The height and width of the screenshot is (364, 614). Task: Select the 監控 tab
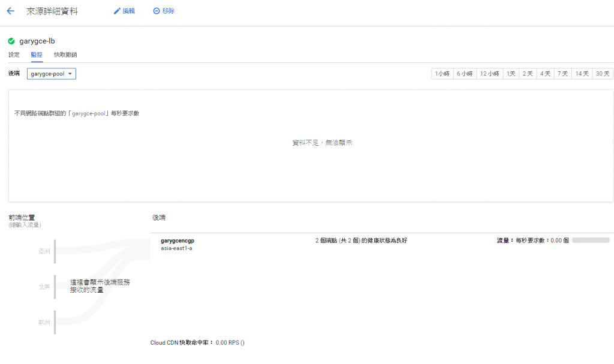coord(37,55)
